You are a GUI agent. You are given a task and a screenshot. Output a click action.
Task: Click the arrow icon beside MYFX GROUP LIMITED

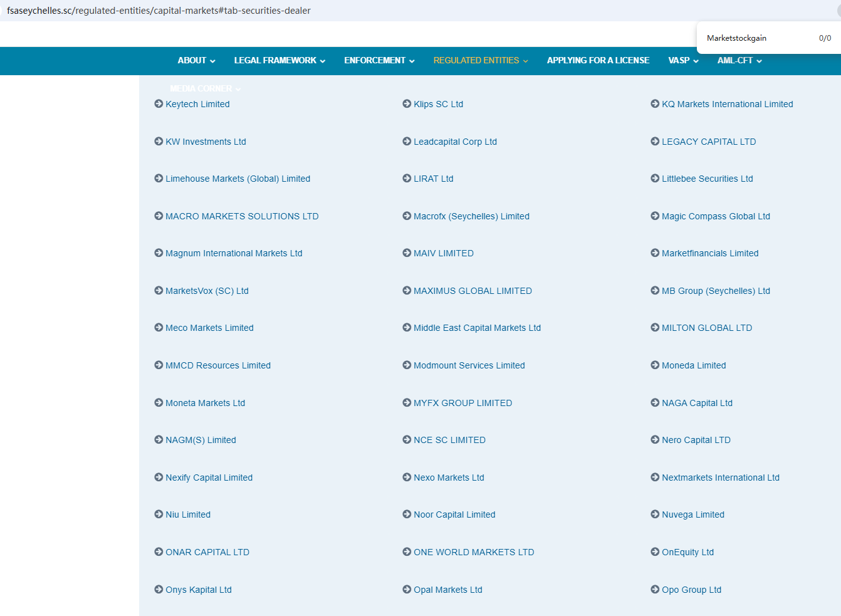(407, 403)
